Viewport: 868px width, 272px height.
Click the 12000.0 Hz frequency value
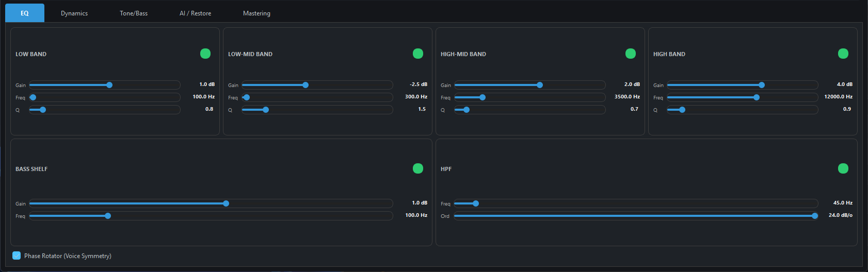tap(839, 97)
